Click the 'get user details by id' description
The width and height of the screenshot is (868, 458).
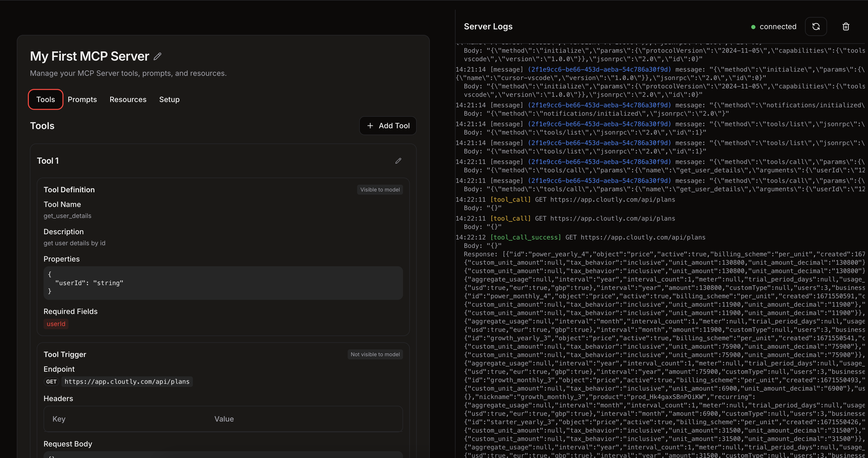75,243
